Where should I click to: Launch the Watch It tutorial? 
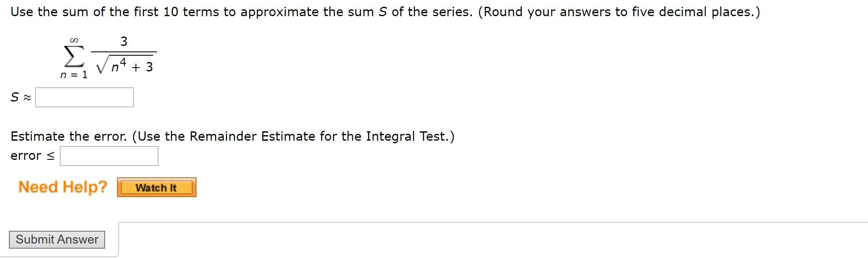coord(157,187)
